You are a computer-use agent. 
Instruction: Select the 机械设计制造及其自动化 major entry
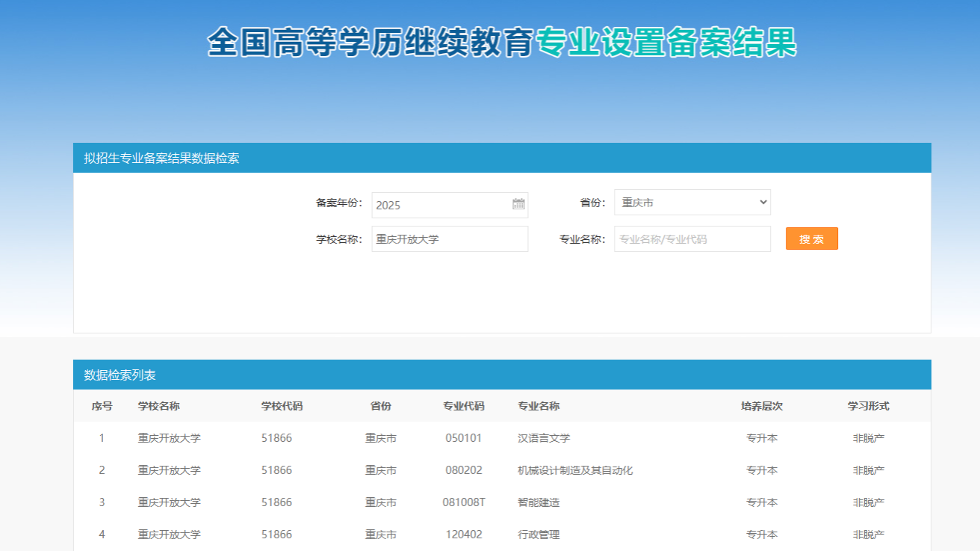click(x=574, y=470)
